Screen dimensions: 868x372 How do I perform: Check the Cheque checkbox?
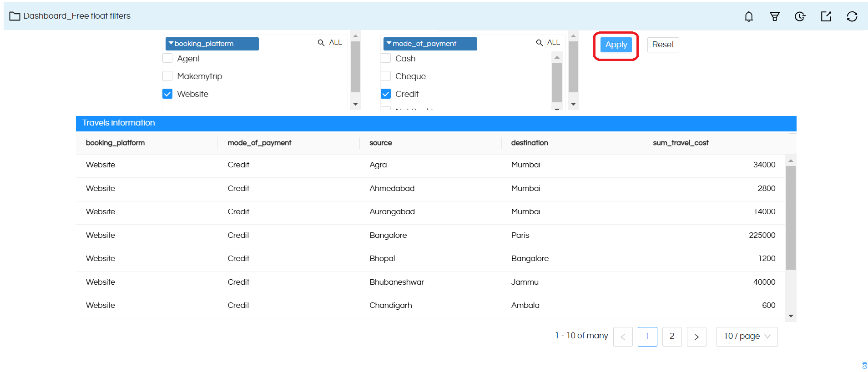pyautogui.click(x=386, y=76)
